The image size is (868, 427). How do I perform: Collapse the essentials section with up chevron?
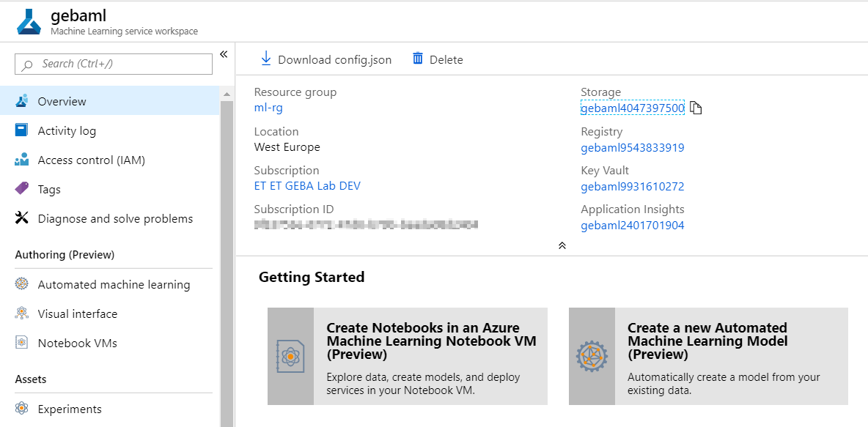tap(562, 245)
